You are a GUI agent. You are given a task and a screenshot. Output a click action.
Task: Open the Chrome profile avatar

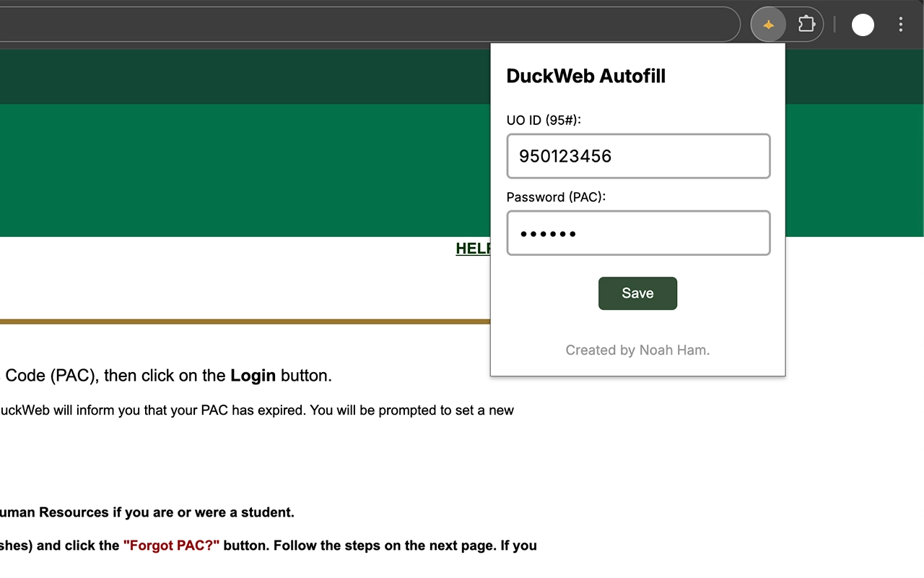point(863,25)
